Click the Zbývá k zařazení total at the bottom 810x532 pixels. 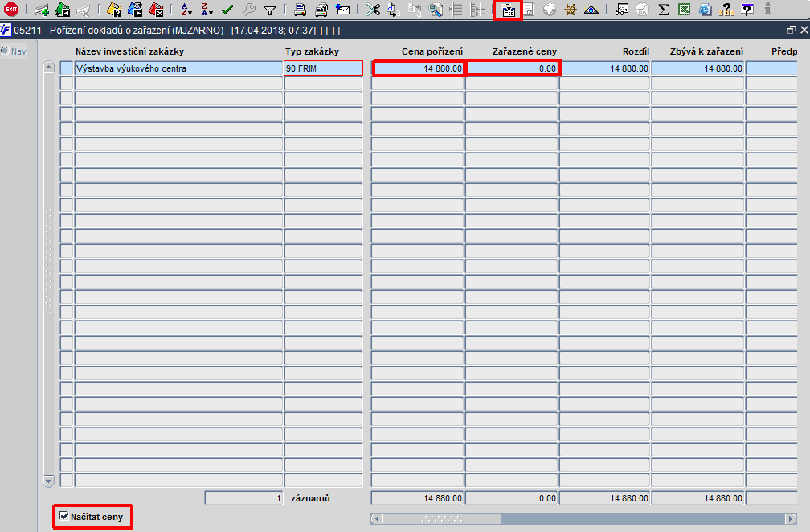[698, 498]
